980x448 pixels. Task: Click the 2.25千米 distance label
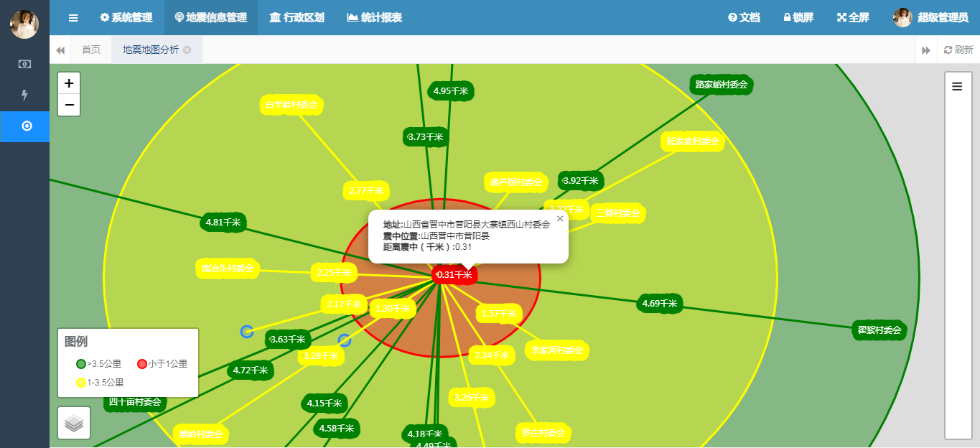334,272
